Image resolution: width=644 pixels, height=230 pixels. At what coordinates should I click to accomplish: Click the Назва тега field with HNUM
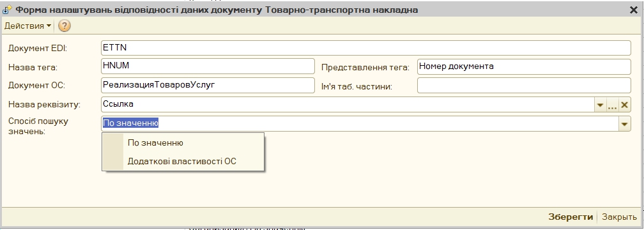click(208, 66)
